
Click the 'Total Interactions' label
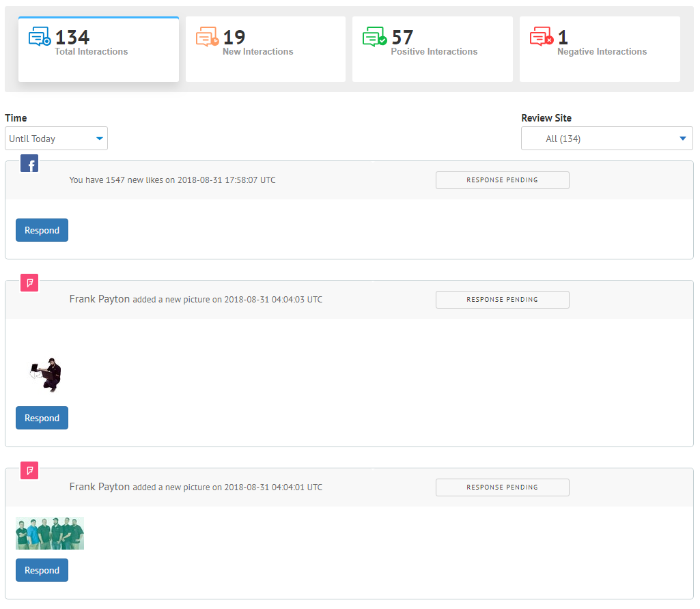92,52
